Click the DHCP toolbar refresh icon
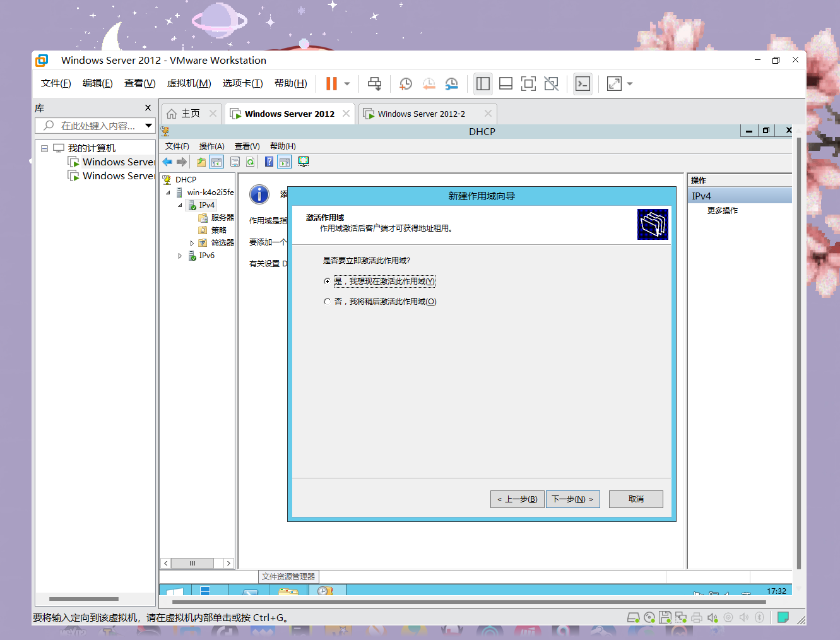 point(251,162)
